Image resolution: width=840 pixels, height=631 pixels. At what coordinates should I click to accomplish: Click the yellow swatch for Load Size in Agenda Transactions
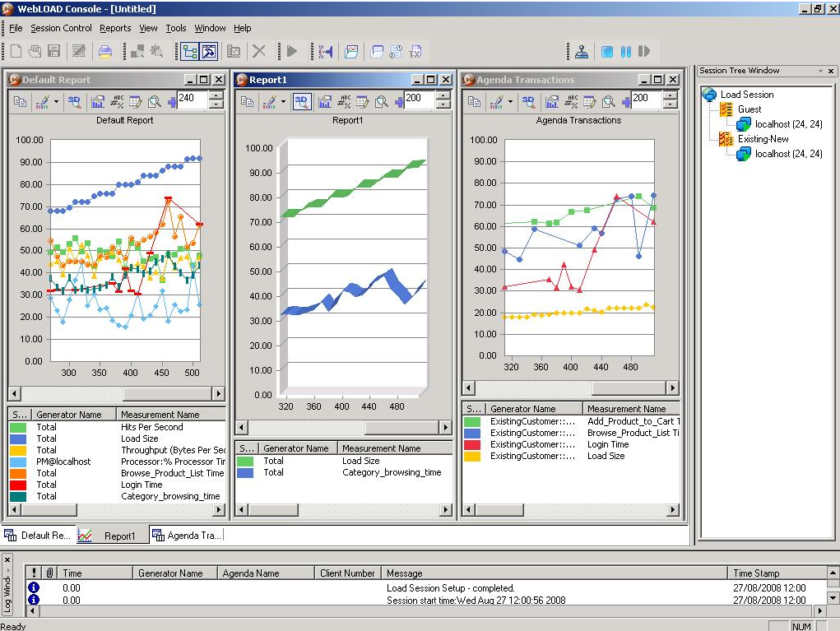[x=472, y=457]
